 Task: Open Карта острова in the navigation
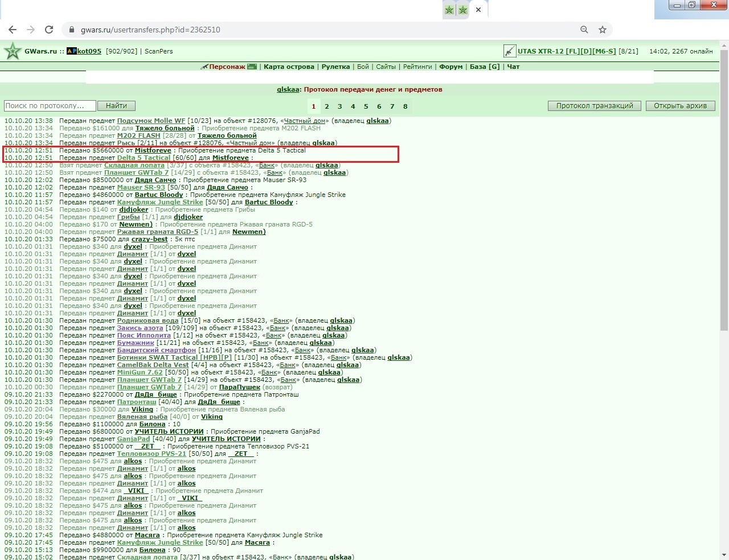[x=289, y=67]
